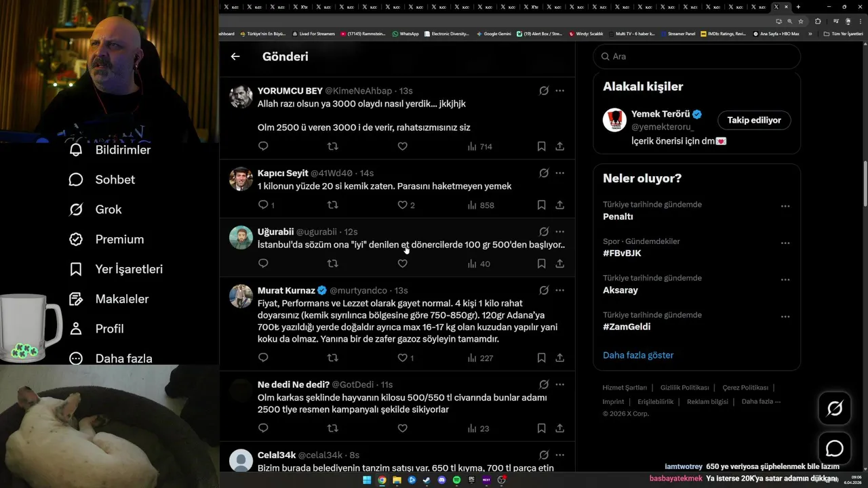This screenshot has height=488, width=868.
Task: Open Hizmet Şartları footer link
Action: point(625,388)
